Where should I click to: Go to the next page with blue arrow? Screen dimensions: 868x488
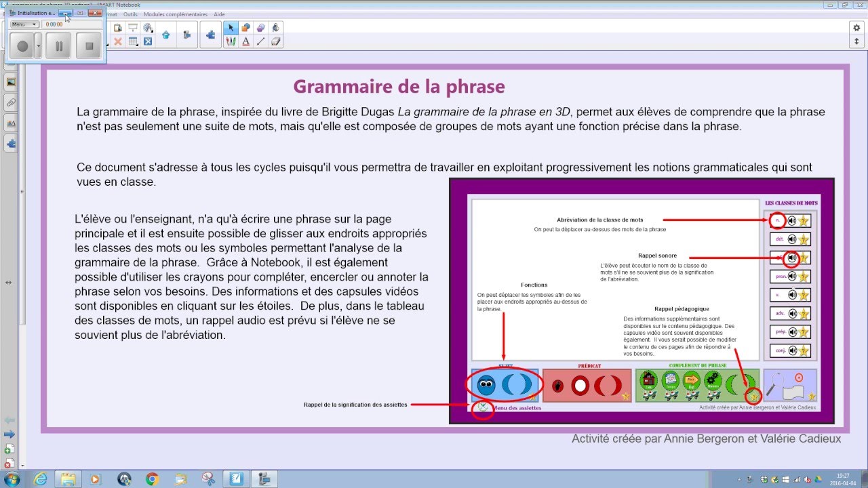click(x=9, y=434)
